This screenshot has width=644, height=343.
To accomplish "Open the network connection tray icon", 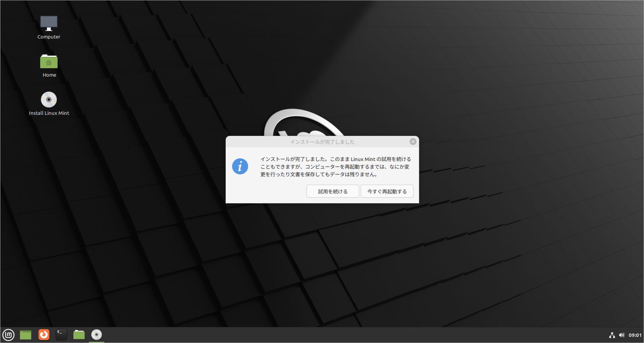I will point(612,335).
